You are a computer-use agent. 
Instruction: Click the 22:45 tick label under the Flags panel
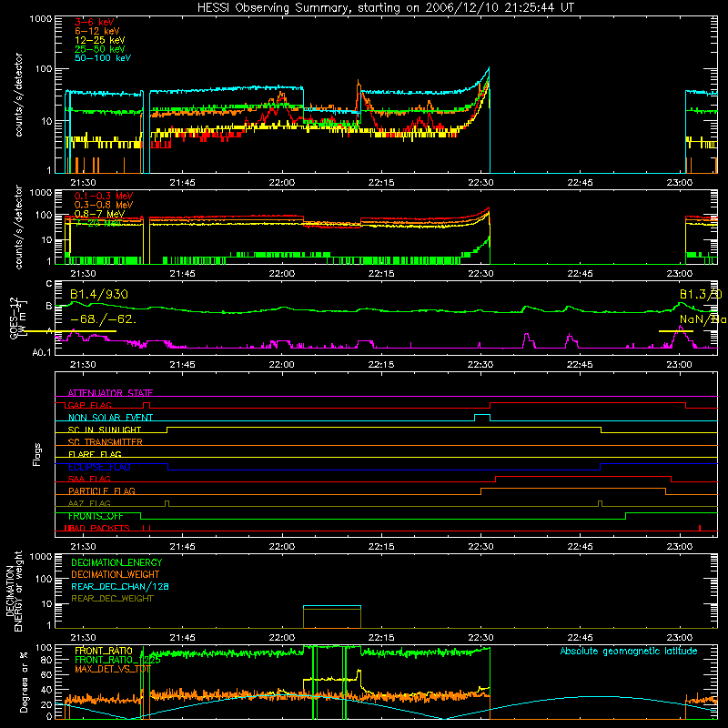point(580,547)
